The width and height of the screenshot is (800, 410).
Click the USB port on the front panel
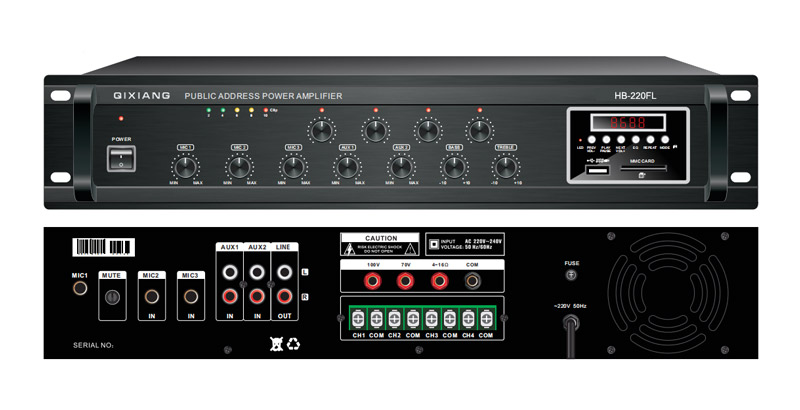(598, 170)
